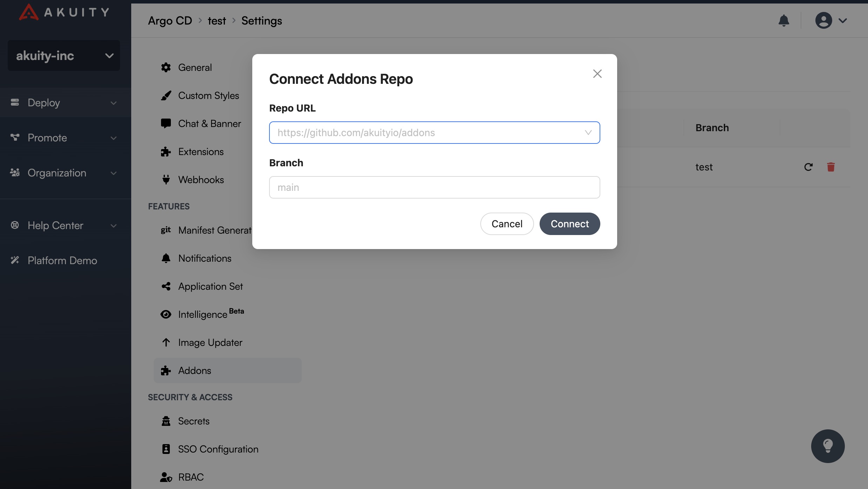Open the akuity-inc organization dropdown

tap(64, 55)
